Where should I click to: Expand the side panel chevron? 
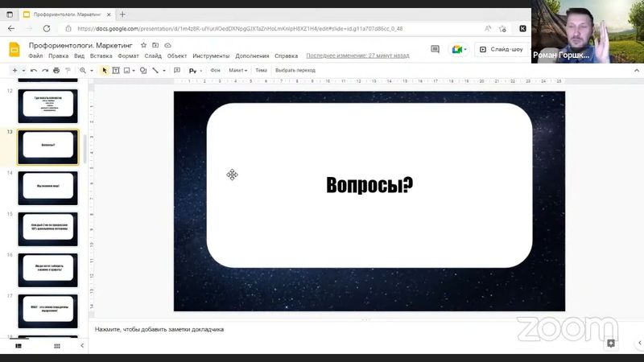(639, 343)
